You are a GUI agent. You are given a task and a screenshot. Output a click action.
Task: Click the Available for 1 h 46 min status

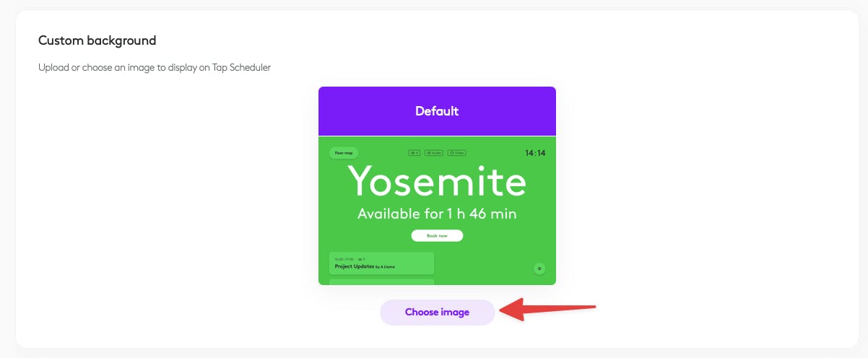[x=437, y=214]
